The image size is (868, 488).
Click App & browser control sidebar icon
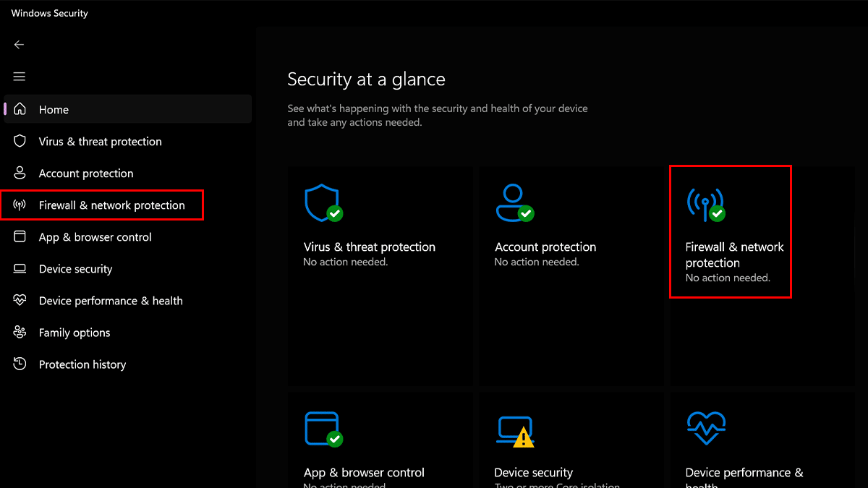click(x=20, y=237)
